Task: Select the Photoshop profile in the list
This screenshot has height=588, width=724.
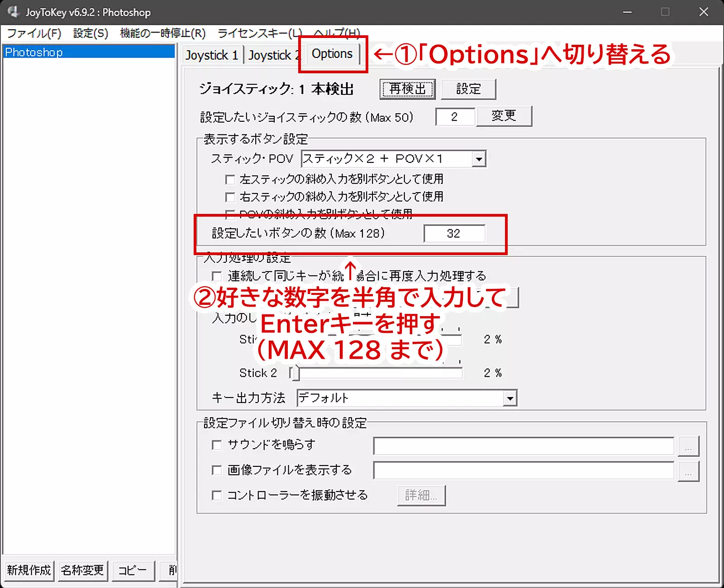Action: [34, 52]
